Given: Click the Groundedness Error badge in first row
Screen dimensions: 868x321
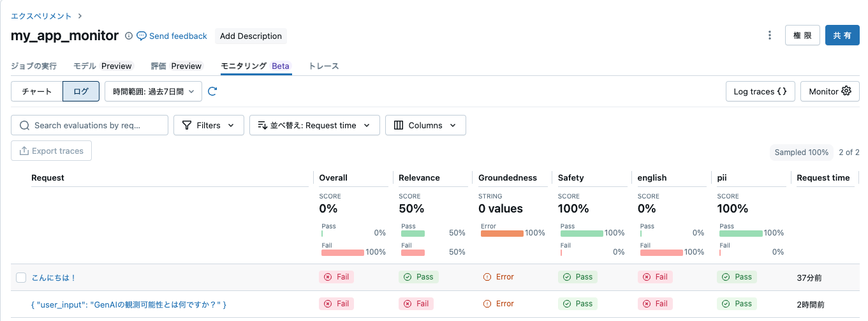Looking at the screenshot, I should coord(497,277).
